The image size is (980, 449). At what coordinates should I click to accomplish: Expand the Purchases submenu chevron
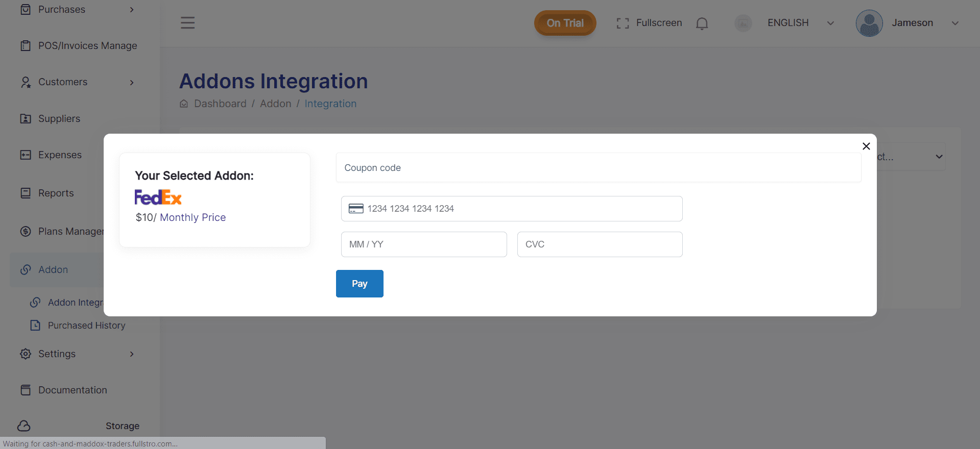[x=132, y=10]
